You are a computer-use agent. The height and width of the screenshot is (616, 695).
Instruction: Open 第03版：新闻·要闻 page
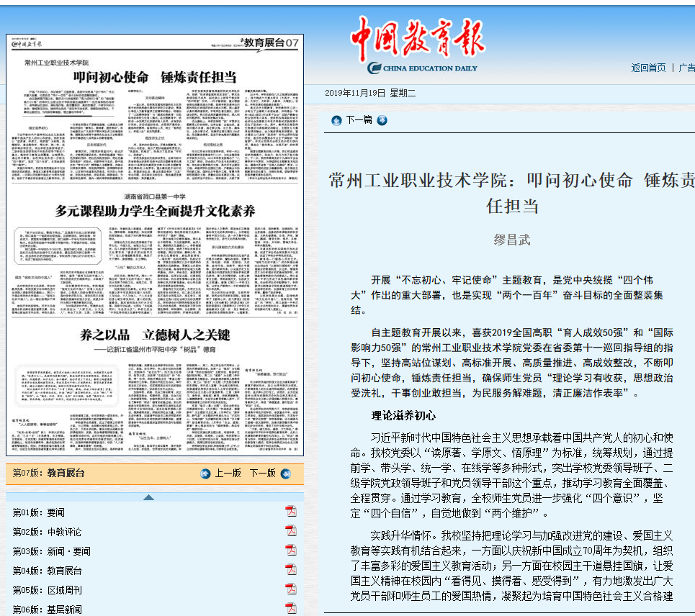pos(51,551)
